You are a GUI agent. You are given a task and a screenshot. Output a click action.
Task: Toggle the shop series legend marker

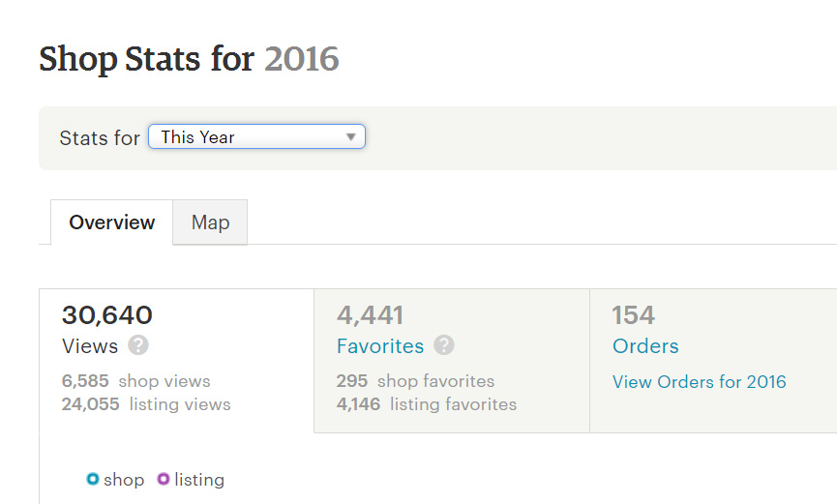[x=93, y=479]
